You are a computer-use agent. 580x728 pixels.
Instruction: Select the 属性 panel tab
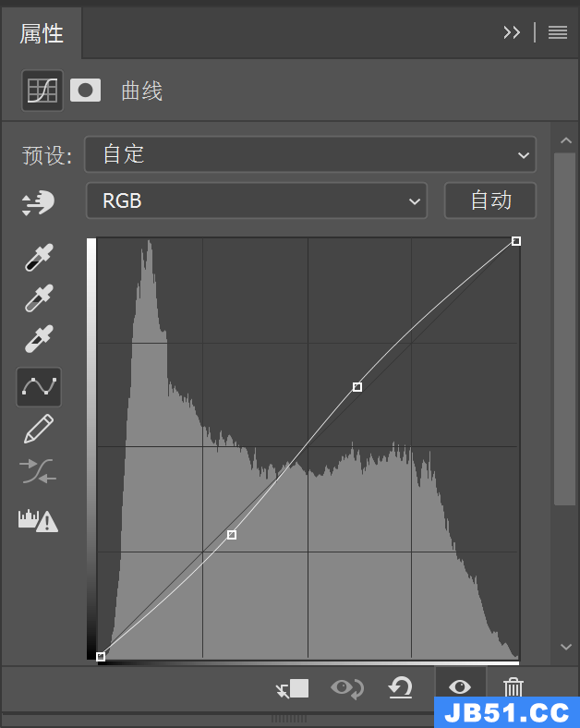click(x=42, y=33)
